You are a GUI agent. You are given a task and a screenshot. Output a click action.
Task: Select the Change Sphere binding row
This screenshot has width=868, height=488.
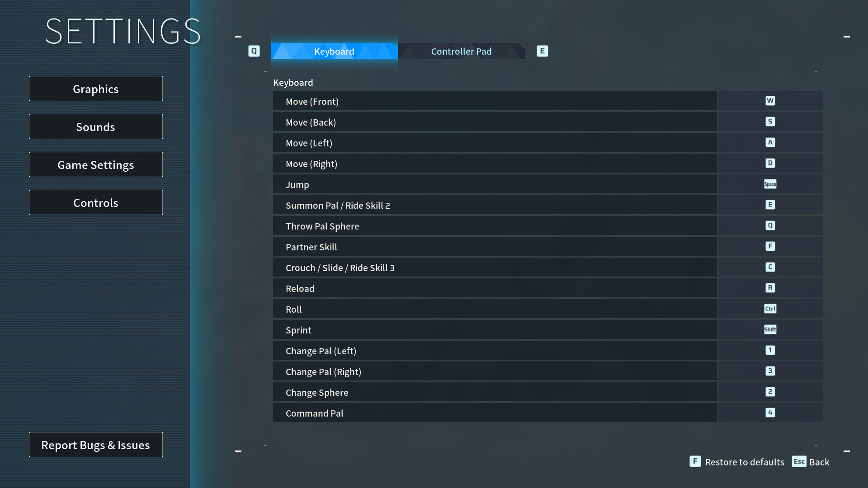495,392
